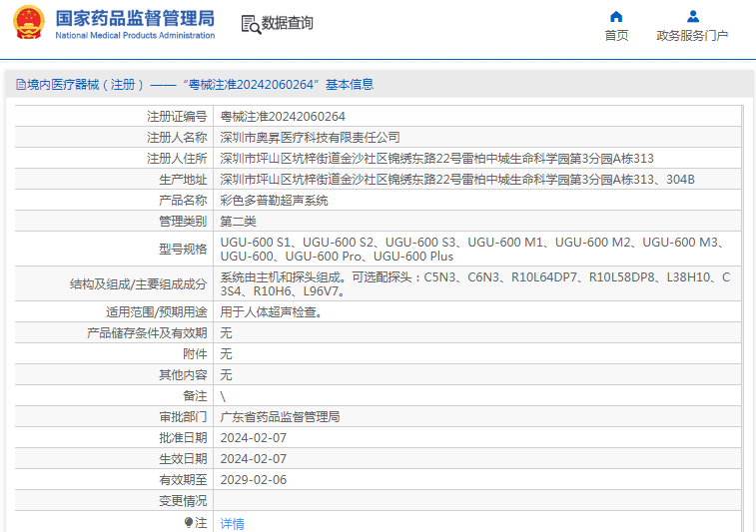Select 批准日期 value 2024-02-07
This screenshot has width=756, height=532.
[x=253, y=438]
